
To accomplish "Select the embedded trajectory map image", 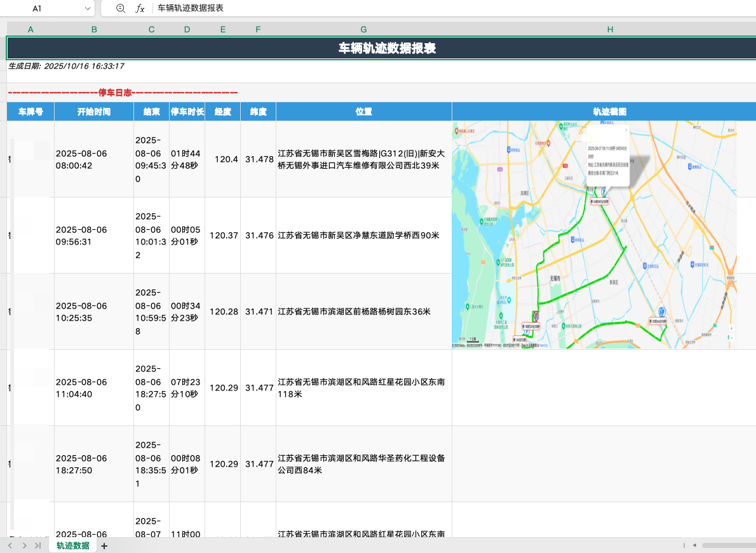I will tap(594, 234).
